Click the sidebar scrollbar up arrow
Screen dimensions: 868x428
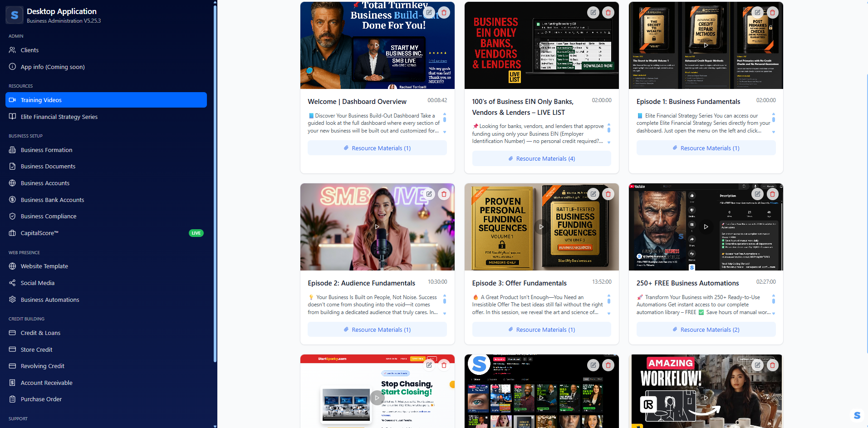coord(215,2)
